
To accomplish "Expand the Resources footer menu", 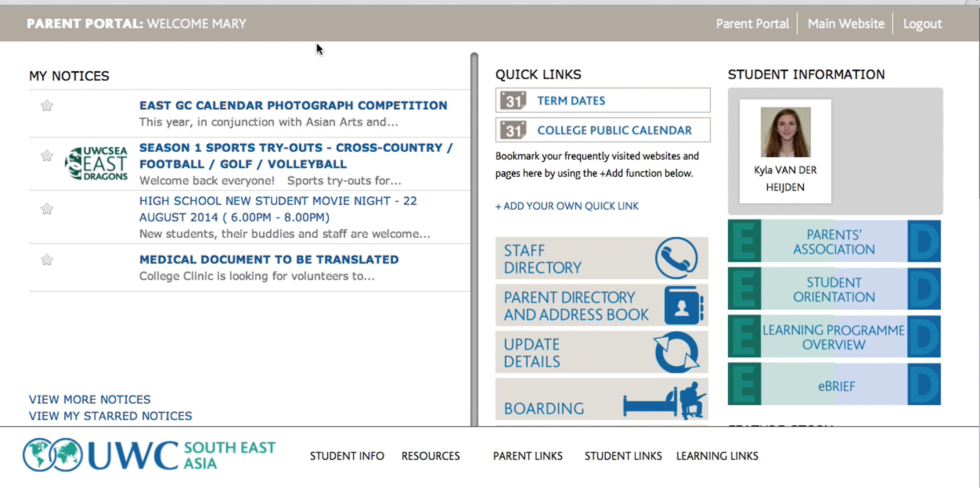I will 430,456.
